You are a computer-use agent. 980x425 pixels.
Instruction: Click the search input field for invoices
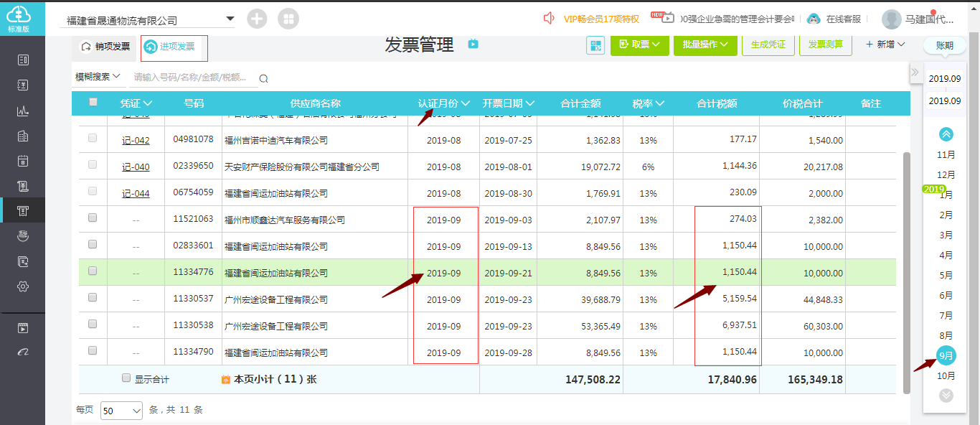(192, 78)
